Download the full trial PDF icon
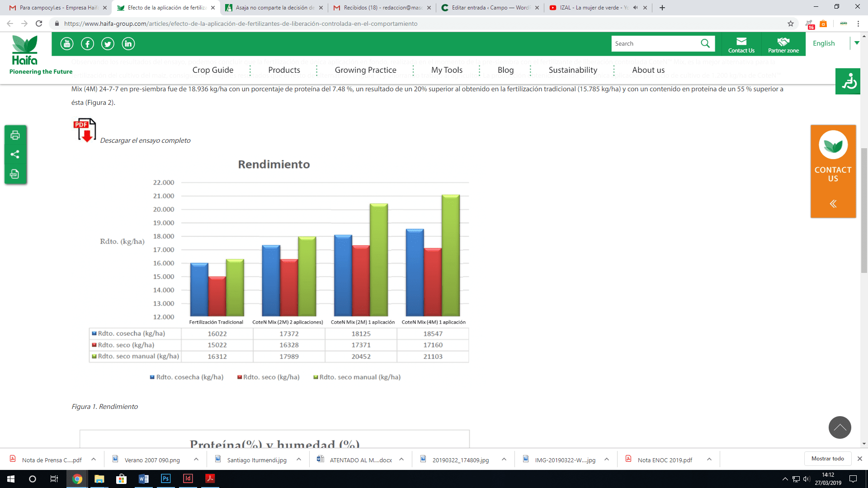This screenshot has width=868, height=488. coord(85,130)
